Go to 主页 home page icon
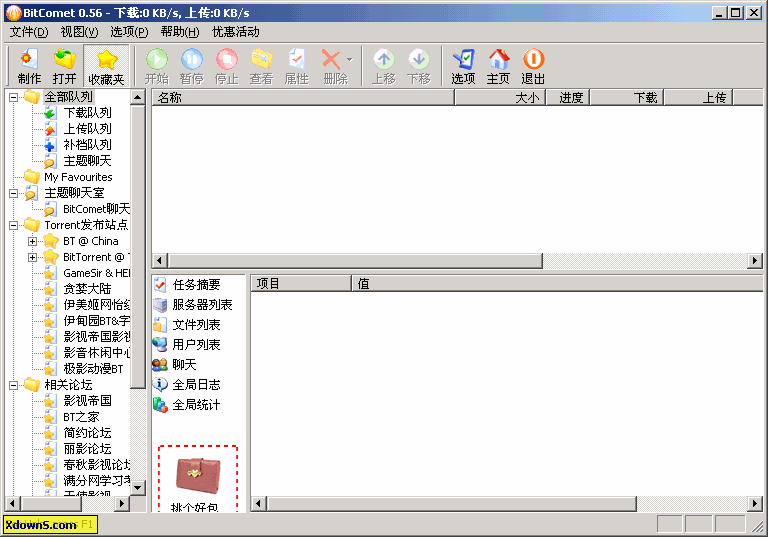This screenshot has width=768, height=537. [499, 66]
